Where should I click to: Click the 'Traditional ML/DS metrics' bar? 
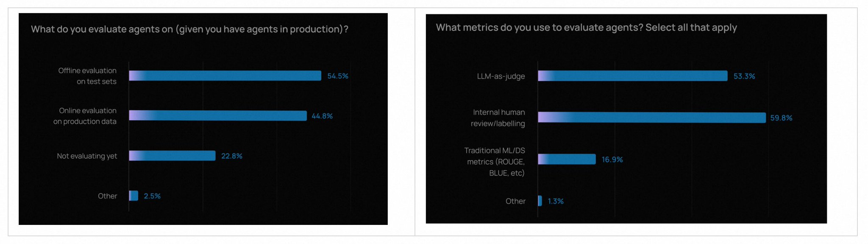point(567,159)
